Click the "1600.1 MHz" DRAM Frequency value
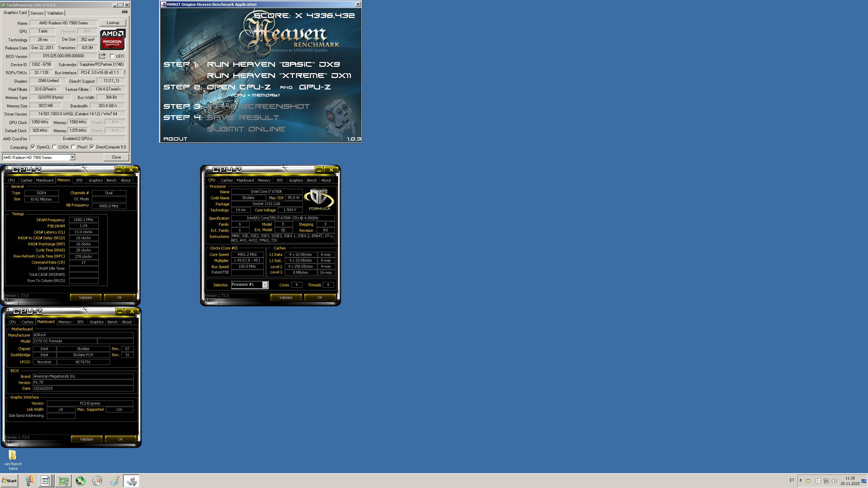 point(83,220)
